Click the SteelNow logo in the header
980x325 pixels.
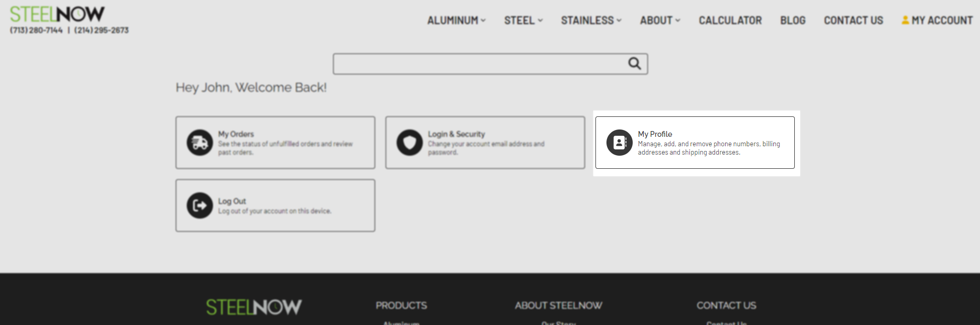coord(57,14)
